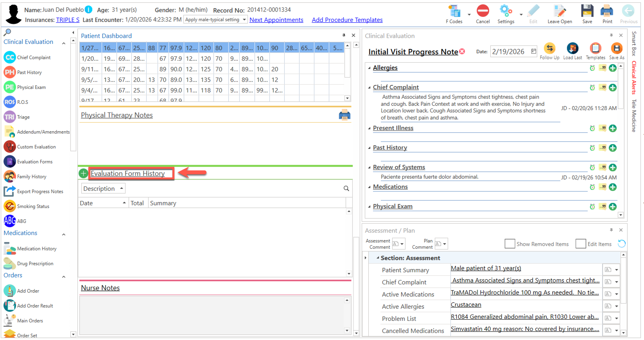Toggle the Edit Items checkbox
The height and width of the screenshot is (340, 644).
point(580,244)
